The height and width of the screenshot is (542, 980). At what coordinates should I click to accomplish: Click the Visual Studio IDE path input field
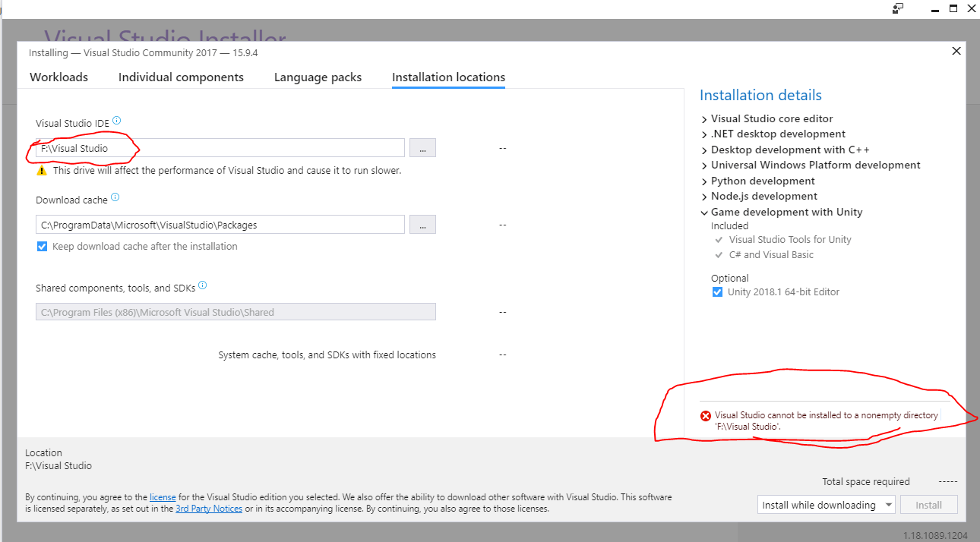[x=220, y=147]
